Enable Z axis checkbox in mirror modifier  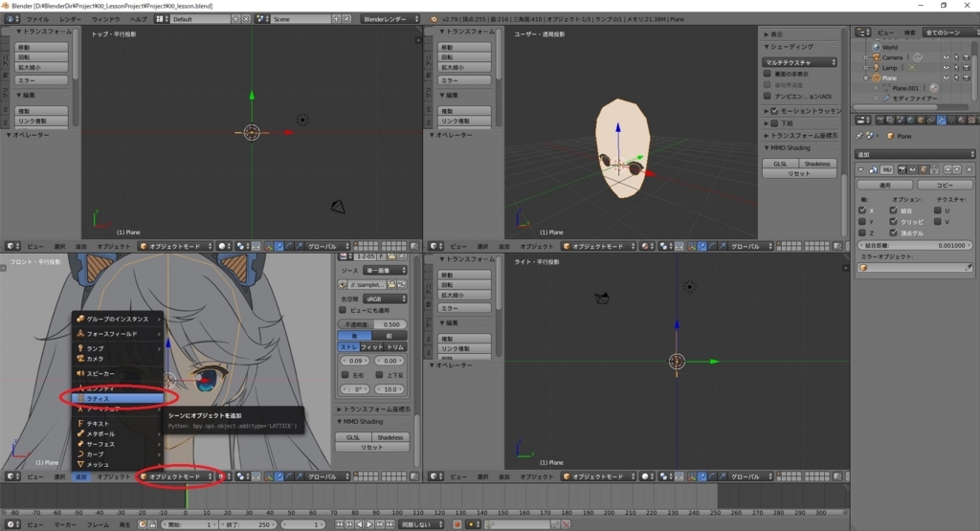(x=862, y=233)
